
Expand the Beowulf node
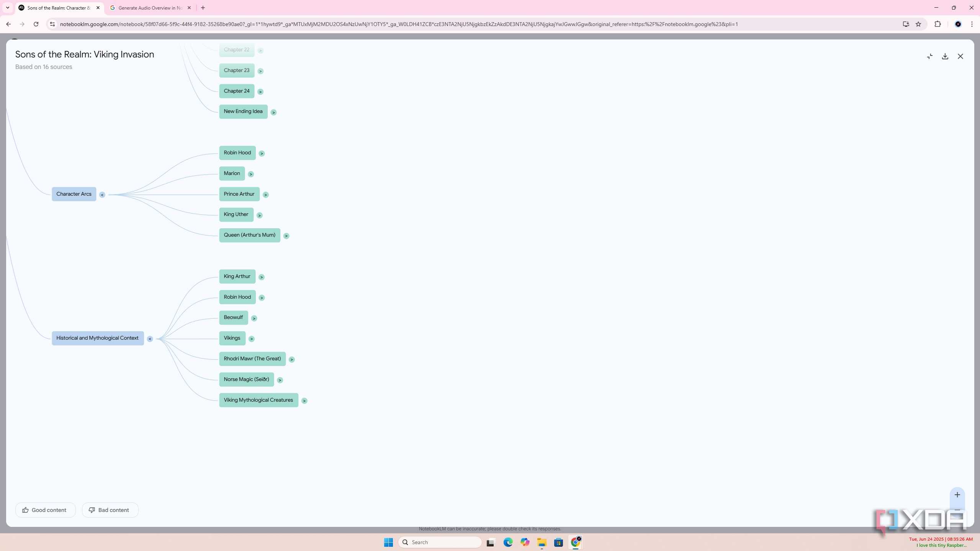click(254, 318)
